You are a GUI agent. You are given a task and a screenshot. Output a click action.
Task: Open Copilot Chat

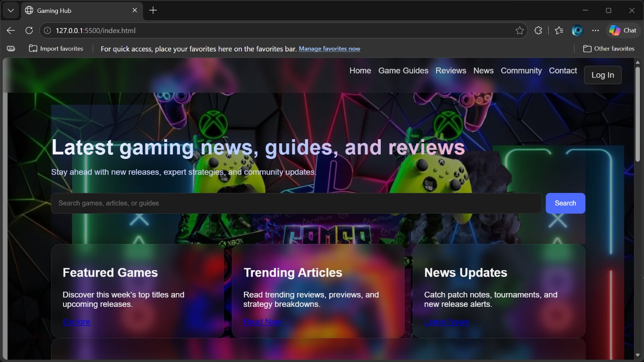click(623, 30)
